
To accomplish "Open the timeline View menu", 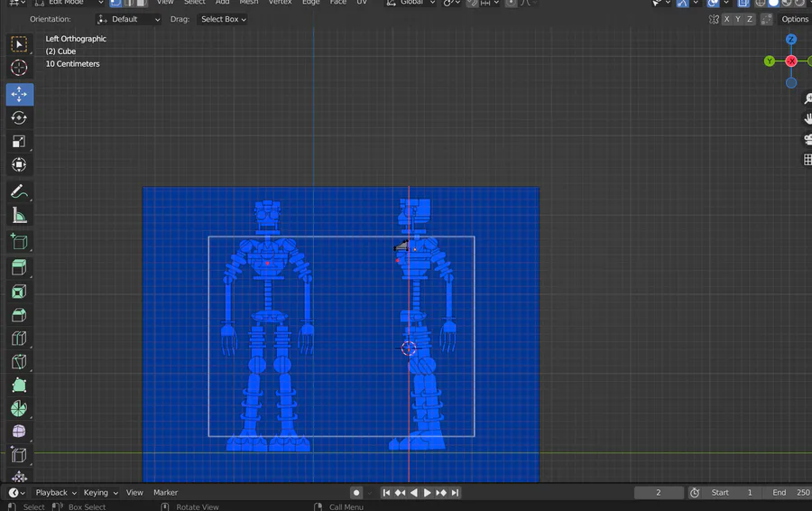I will click(x=134, y=493).
